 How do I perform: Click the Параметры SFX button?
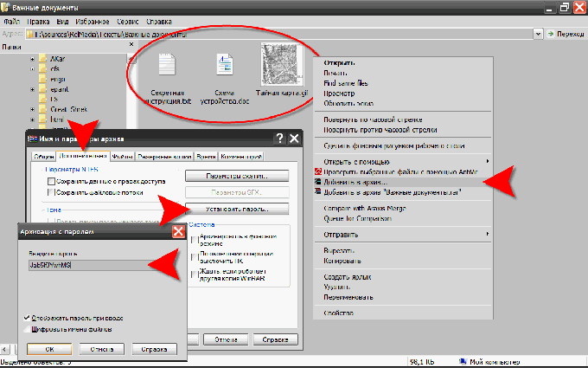click(237, 192)
